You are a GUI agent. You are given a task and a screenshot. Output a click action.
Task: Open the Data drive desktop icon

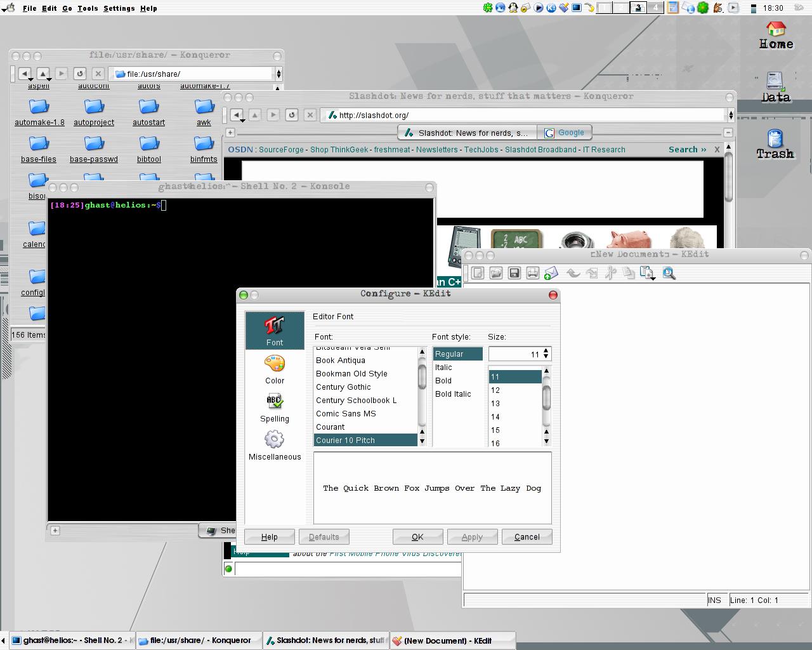(776, 88)
